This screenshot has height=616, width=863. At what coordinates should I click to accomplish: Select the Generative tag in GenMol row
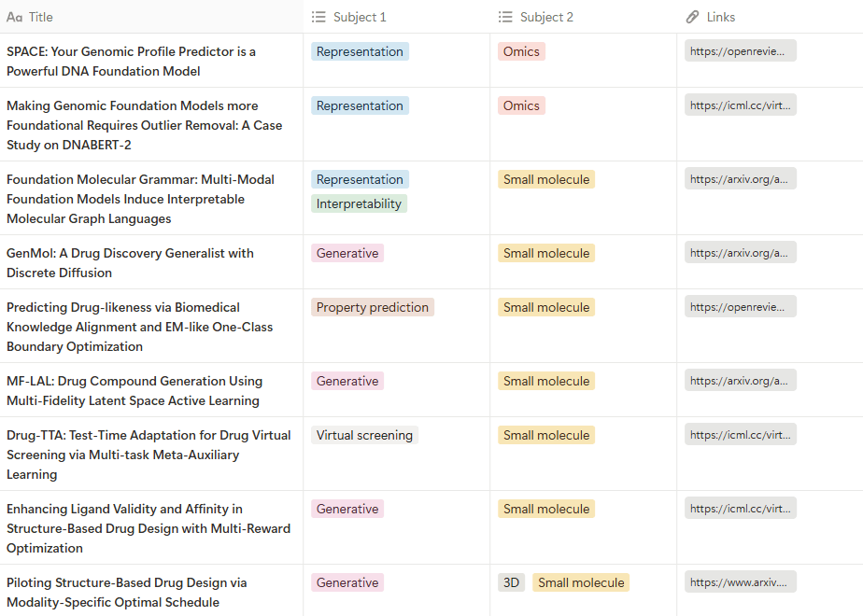tap(347, 253)
